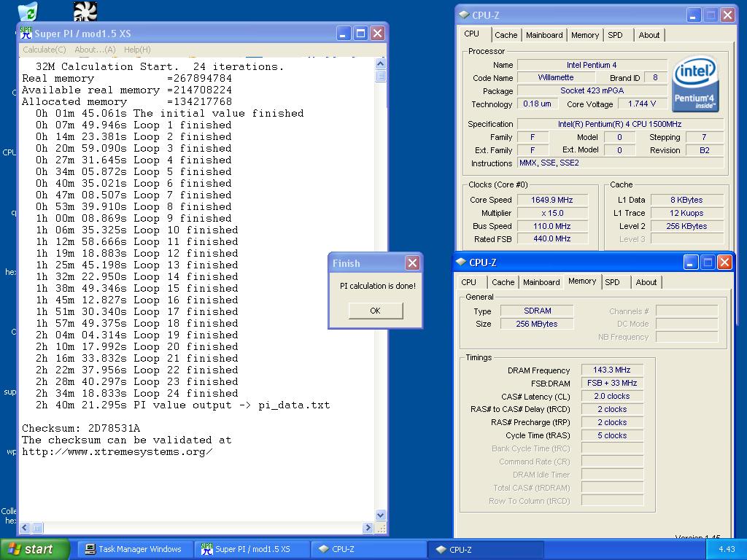This screenshot has width=747, height=560.
Task: Select the Memory tab in upper CPU-Z
Action: (584, 35)
